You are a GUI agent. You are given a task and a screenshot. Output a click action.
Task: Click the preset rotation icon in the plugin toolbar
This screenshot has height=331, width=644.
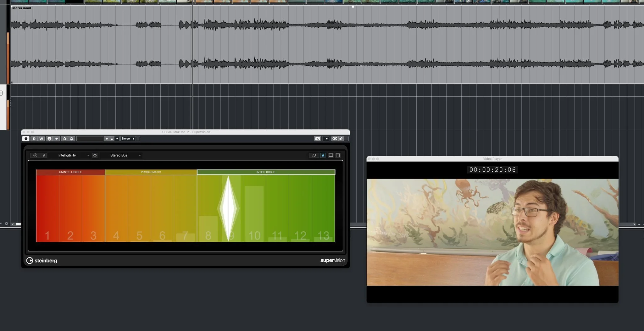(x=65, y=139)
